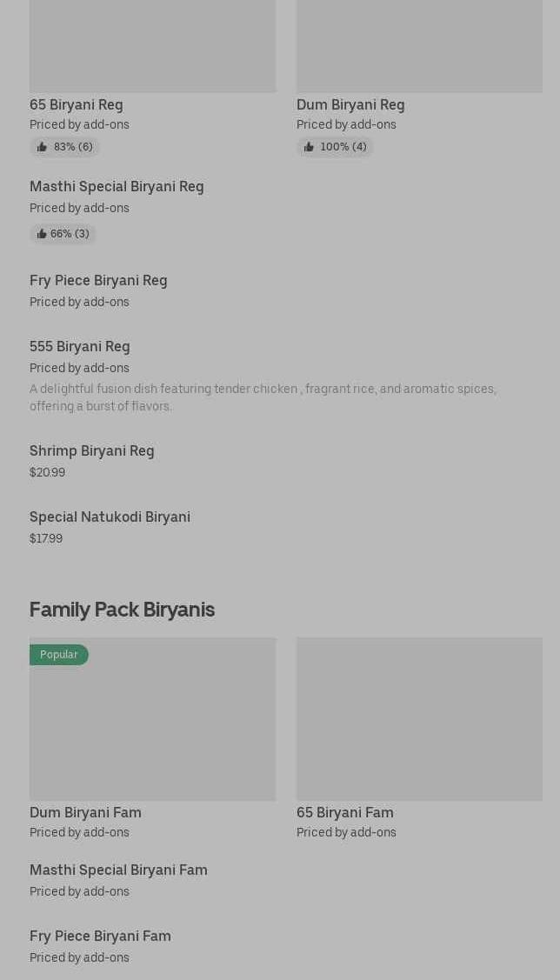Open the 65 Biryani Reg photo
This screenshot has height=980, width=560.
152,45
